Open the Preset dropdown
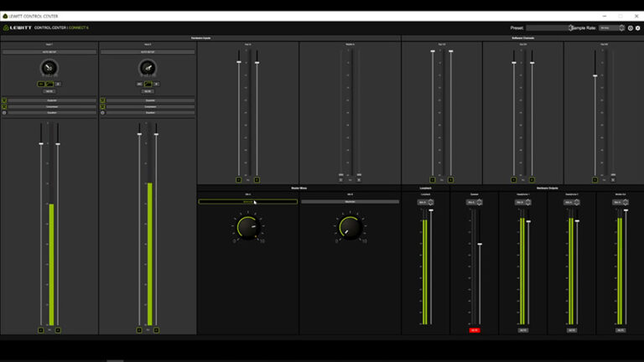The height and width of the screenshot is (362, 644). (x=549, y=28)
